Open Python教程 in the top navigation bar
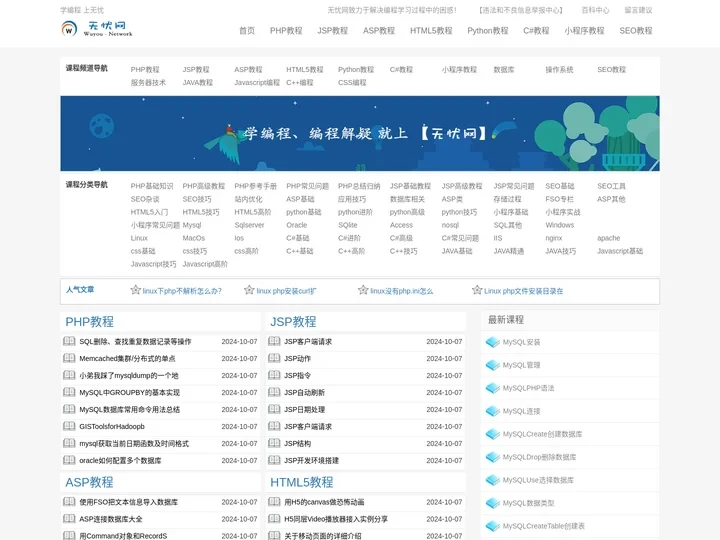This screenshot has height=540, width=720. pyautogui.click(x=488, y=30)
